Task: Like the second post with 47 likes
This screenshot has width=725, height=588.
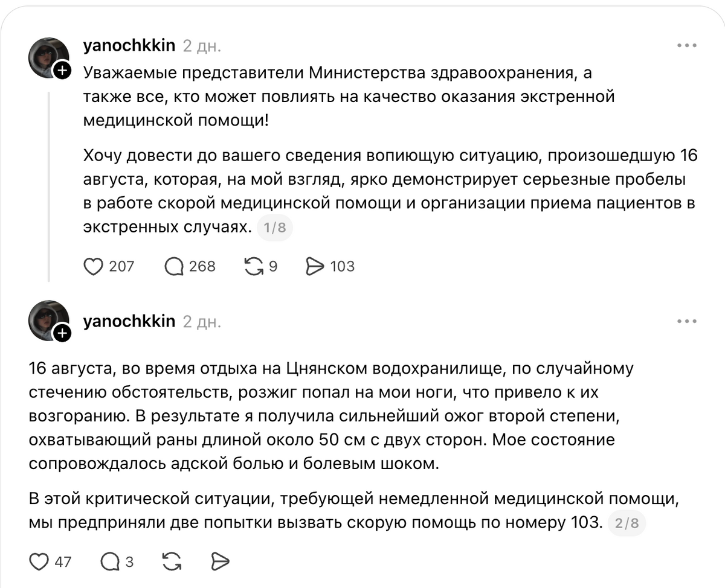Action: tap(50, 562)
